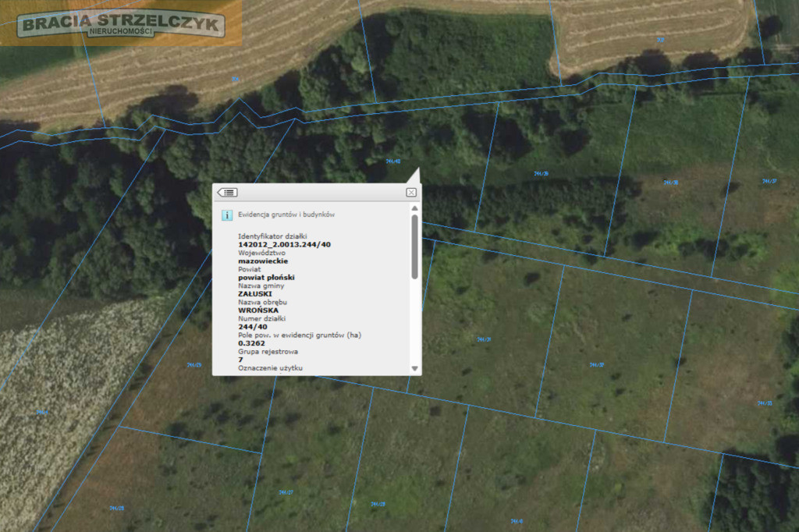Image resolution: width=799 pixels, height=532 pixels.
Task: Select parcel label 244/29 left of popup
Action: point(194,365)
